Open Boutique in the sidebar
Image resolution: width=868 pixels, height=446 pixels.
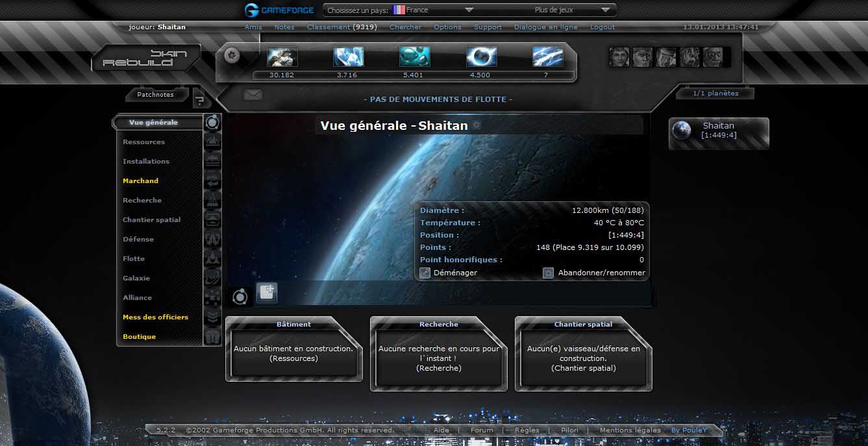[x=140, y=336]
